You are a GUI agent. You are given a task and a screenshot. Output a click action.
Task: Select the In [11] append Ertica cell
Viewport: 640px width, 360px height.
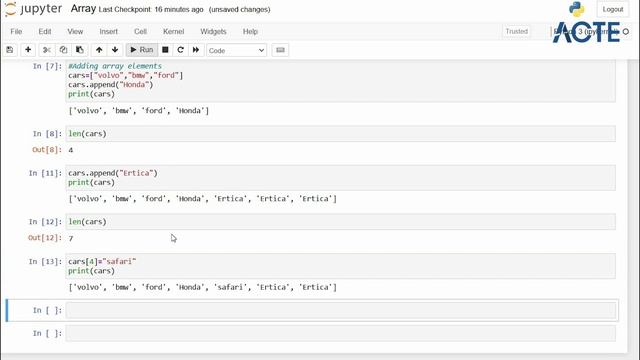(x=340, y=178)
